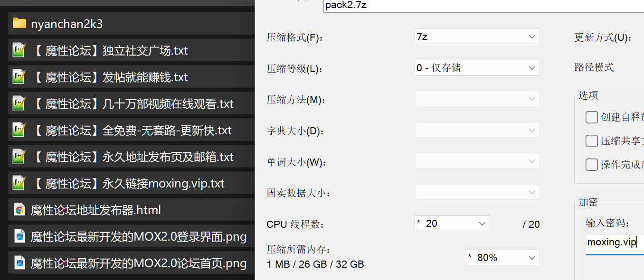Click the 独立社交广场.txt file icon
Viewport: 644px width, 280px height.
(19, 50)
